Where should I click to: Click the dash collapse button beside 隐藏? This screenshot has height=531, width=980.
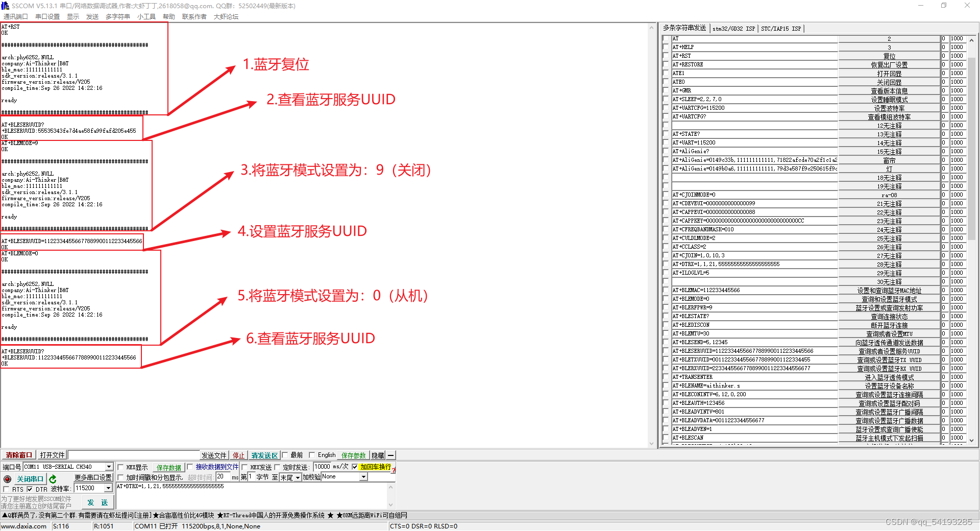click(391, 455)
